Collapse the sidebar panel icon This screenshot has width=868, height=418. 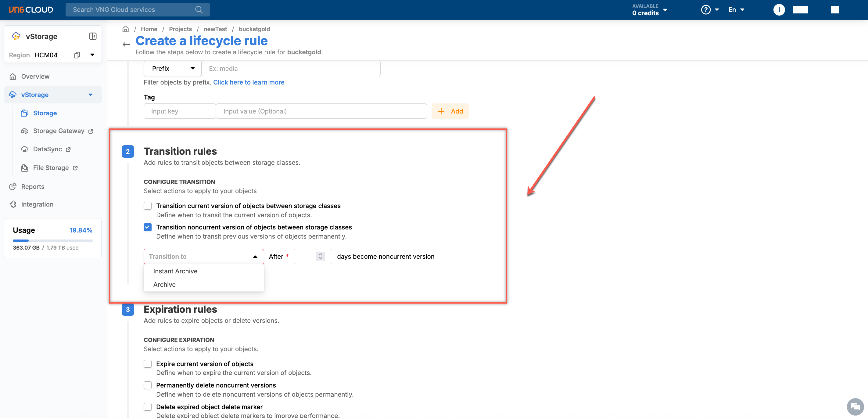(93, 36)
